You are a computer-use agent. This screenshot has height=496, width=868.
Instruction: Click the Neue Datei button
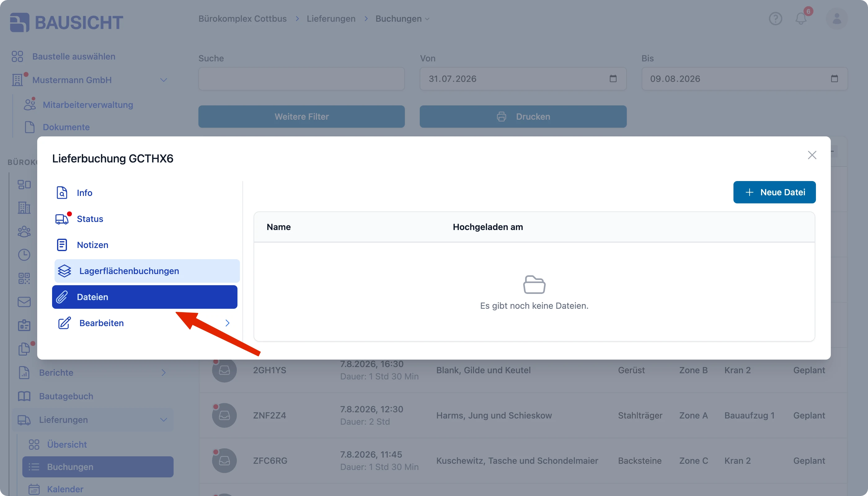774,192
